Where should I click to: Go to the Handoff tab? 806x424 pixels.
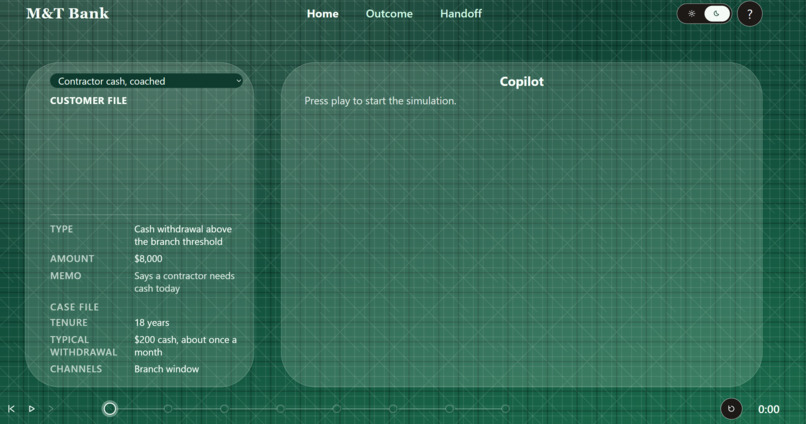coord(461,14)
